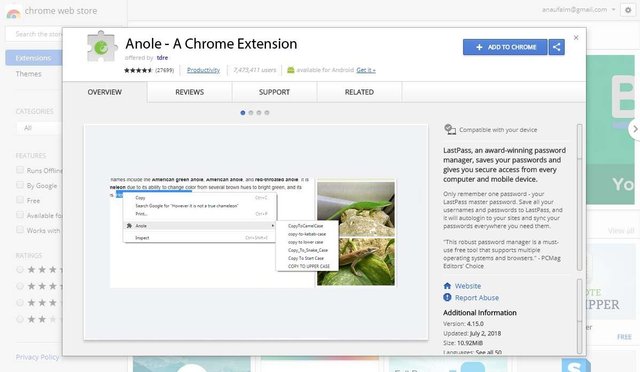
Task: Click the FREE label on background card
Action: tap(624, 337)
